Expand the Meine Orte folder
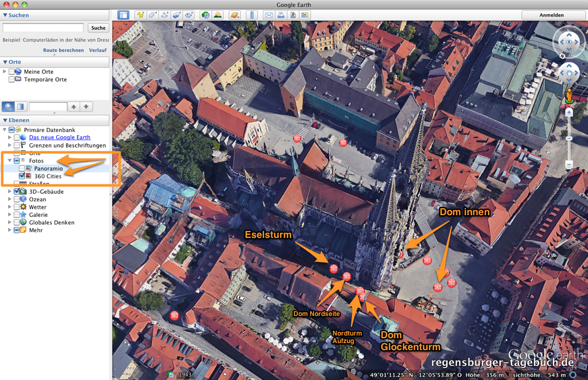Image resolution: width=588 pixels, height=380 pixels. click(4, 72)
